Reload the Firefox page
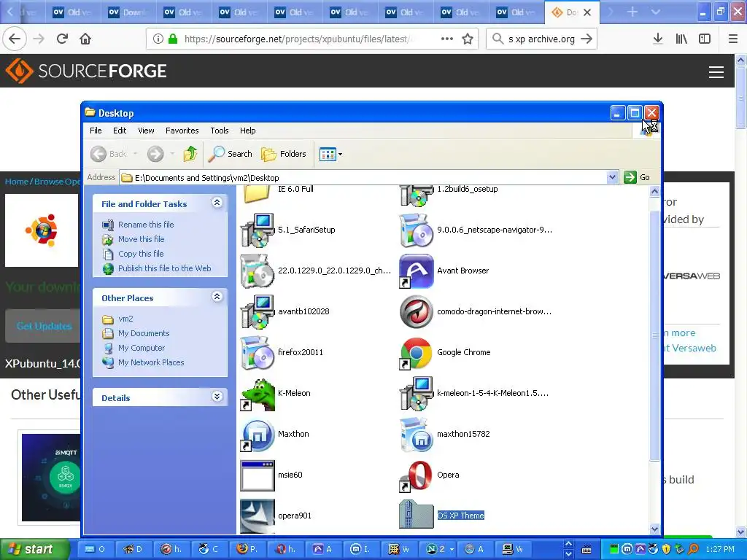 point(62,39)
